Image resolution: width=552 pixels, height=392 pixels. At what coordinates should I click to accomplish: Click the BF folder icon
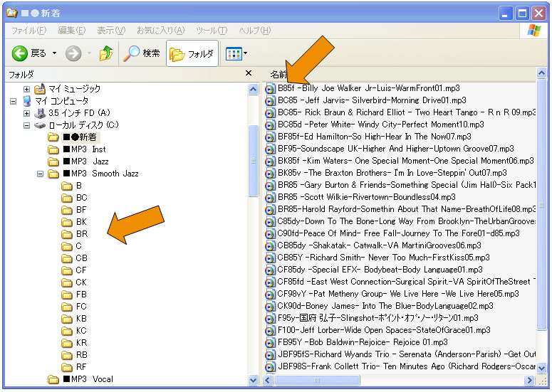pyautogui.click(x=67, y=210)
